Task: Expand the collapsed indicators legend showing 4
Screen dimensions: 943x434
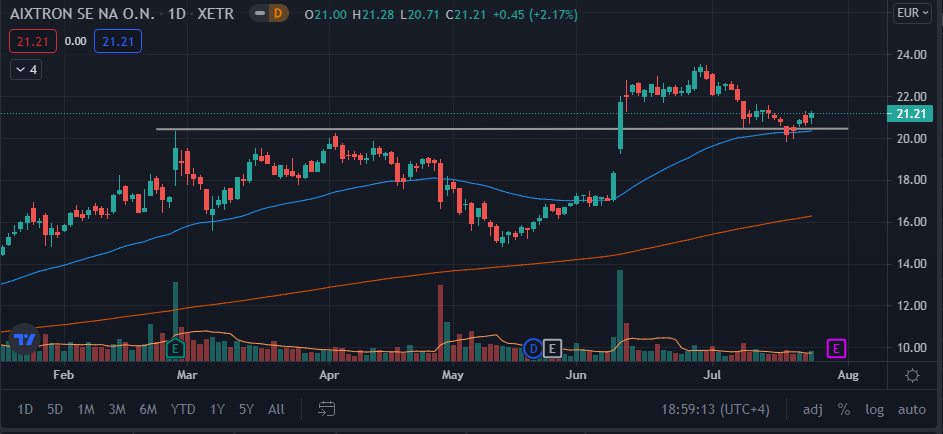Action: pyautogui.click(x=26, y=70)
